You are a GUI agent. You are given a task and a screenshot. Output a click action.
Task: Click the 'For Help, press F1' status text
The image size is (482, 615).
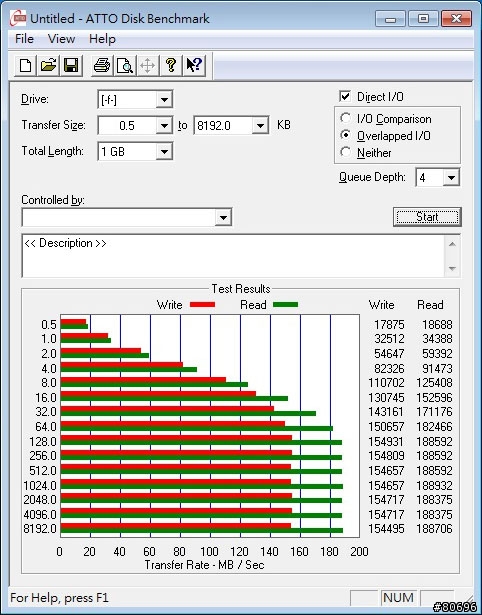[x=60, y=598]
